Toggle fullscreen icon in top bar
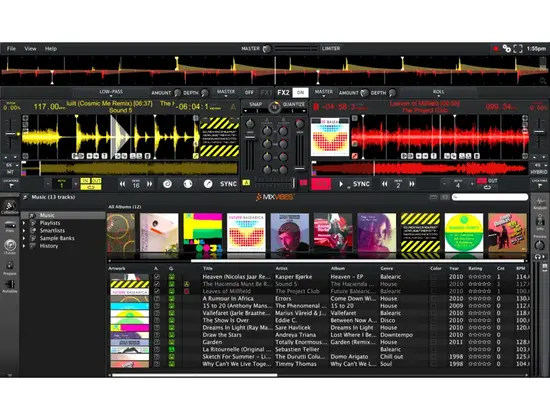Viewport: 550px width, 420px height. pyautogui.click(x=518, y=49)
